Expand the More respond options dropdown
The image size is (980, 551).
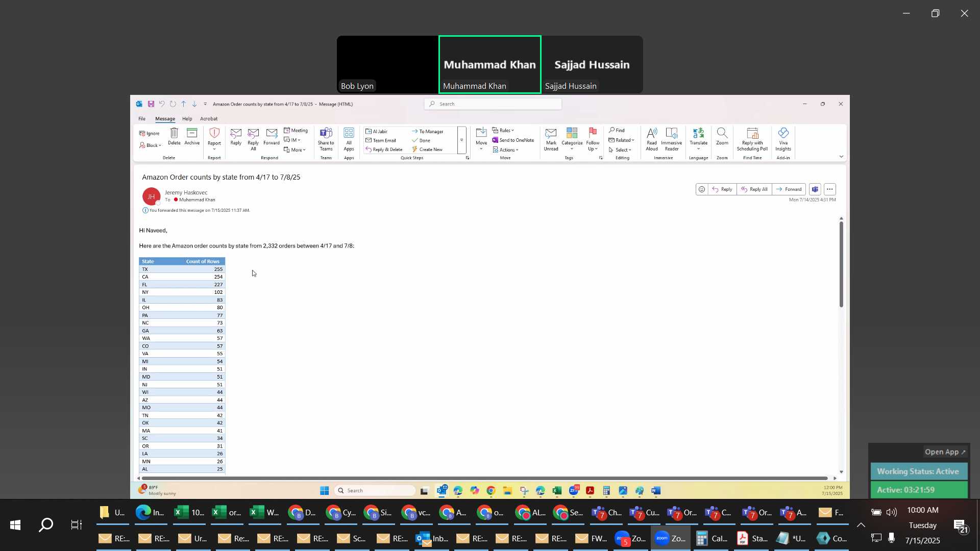[295, 150]
